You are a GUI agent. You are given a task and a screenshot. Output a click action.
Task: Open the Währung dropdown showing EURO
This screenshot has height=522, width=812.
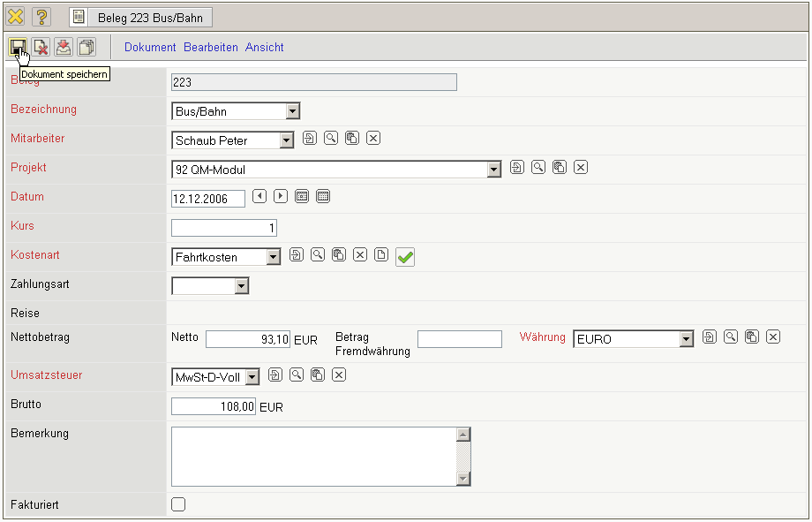pos(686,339)
